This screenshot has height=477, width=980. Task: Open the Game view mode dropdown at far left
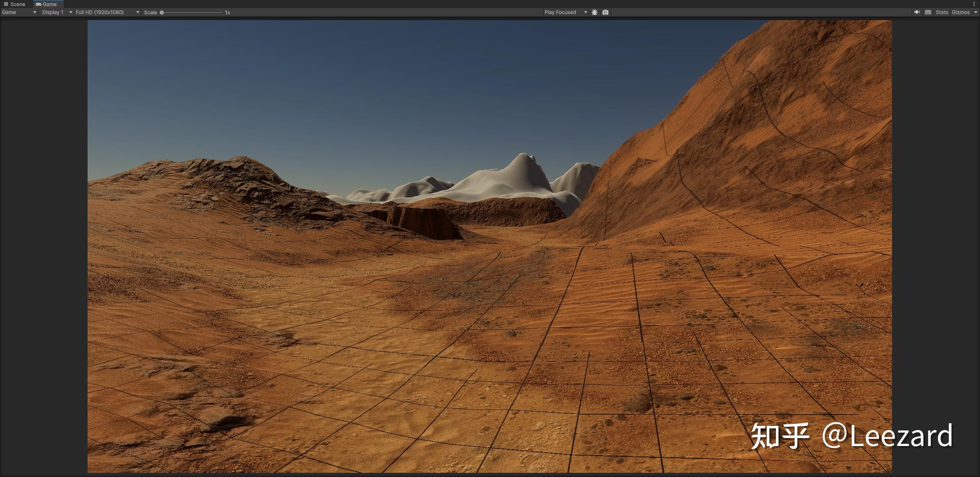click(x=19, y=12)
